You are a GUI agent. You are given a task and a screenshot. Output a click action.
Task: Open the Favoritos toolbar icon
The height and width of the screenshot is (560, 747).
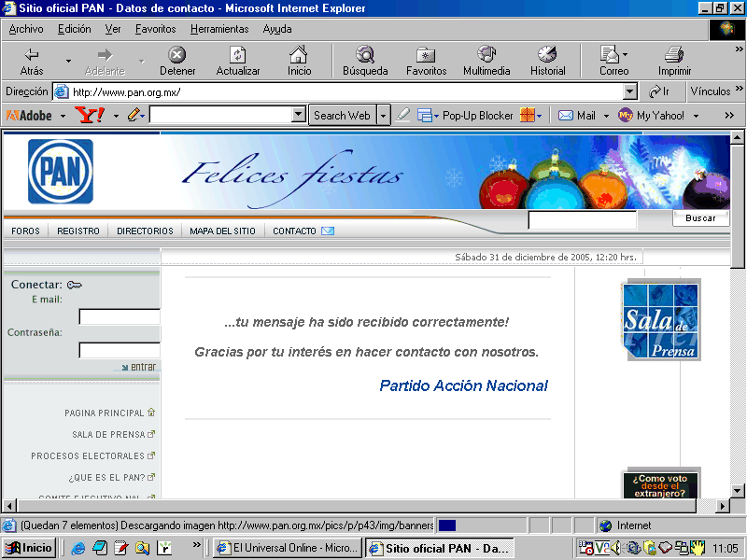(426, 55)
